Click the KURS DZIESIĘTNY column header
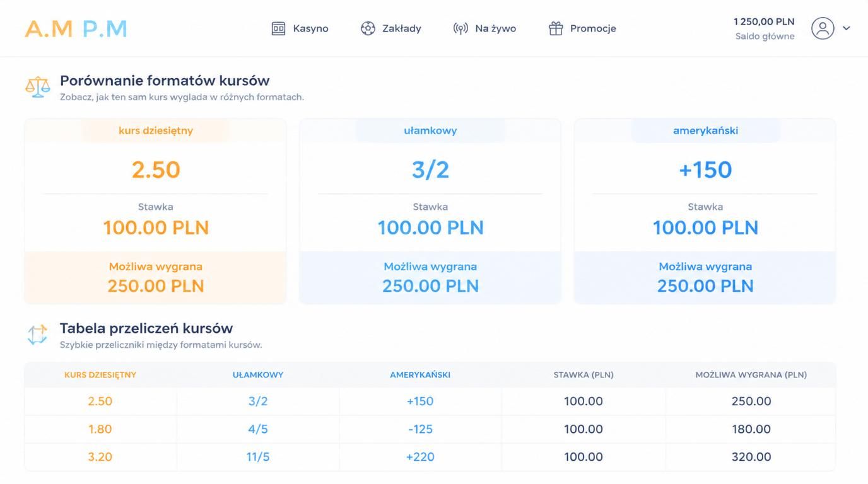This screenshot has height=484, width=868. tap(100, 375)
